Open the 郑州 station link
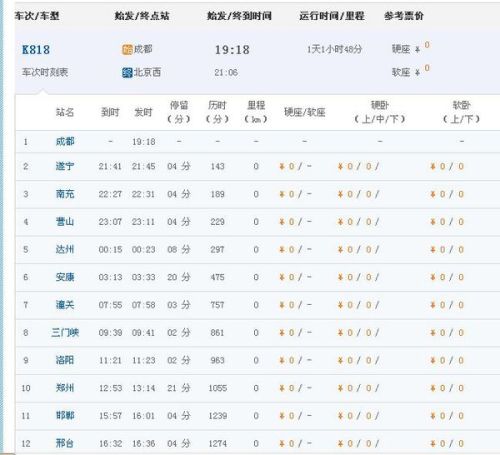The width and height of the screenshot is (500, 455). [x=65, y=388]
